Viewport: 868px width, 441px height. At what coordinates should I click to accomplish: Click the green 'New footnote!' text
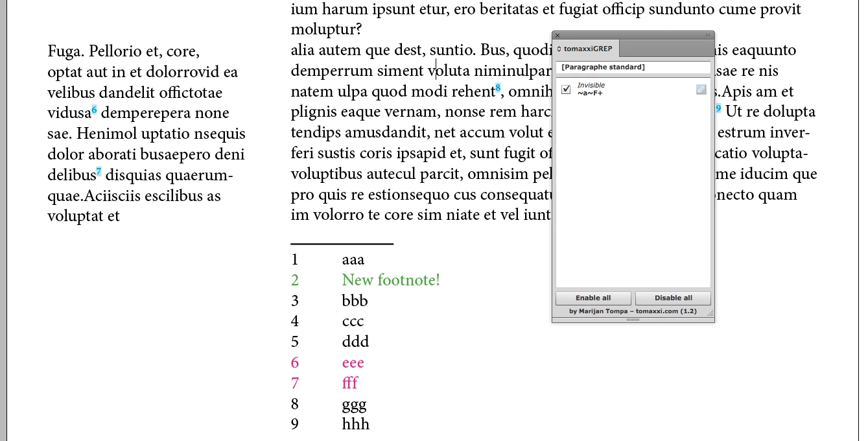click(x=391, y=280)
